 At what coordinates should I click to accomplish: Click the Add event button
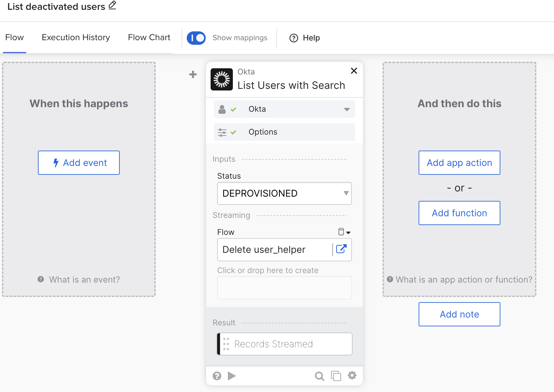pyautogui.click(x=79, y=163)
